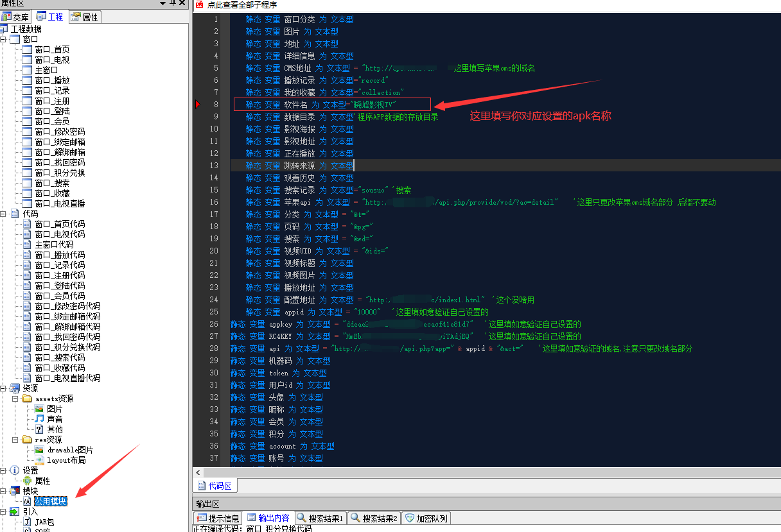Image resolution: width=781 pixels, height=532 pixels.
Task: Open 窗口_会员代码 in tree
Action: pyautogui.click(x=60, y=296)
